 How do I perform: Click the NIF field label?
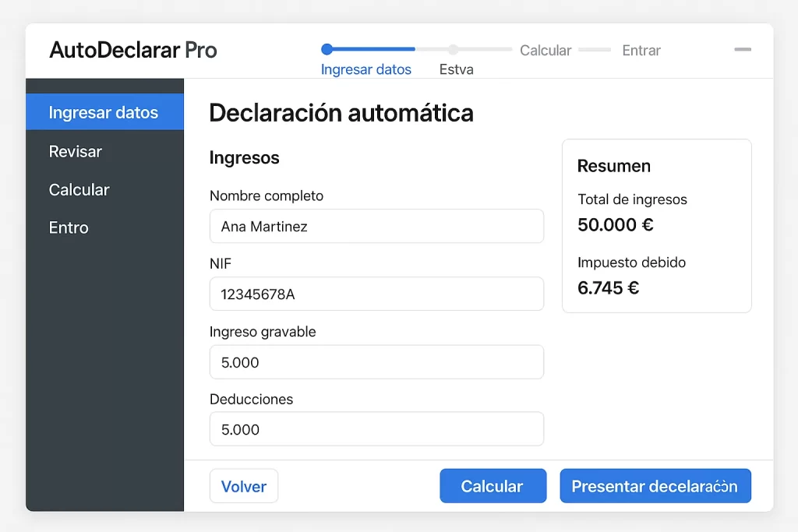coord(221,263)
